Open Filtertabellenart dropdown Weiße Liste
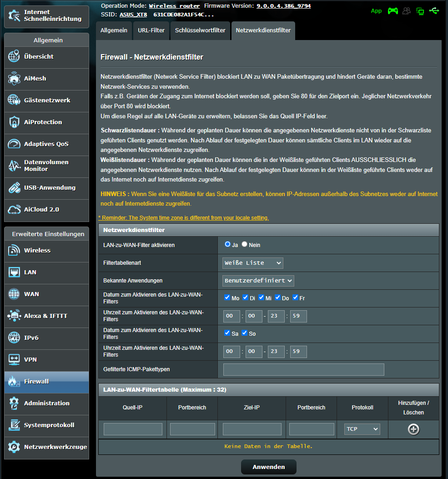Screen dimensions: 448x479 pyautogui.click(x=252, y=263)
